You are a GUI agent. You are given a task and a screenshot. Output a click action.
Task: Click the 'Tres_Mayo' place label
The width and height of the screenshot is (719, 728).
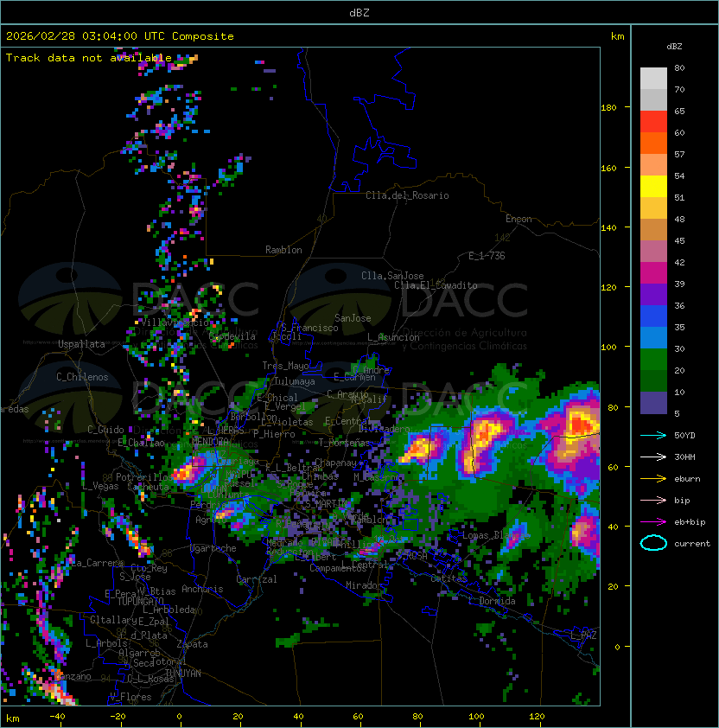coord(285,366)
